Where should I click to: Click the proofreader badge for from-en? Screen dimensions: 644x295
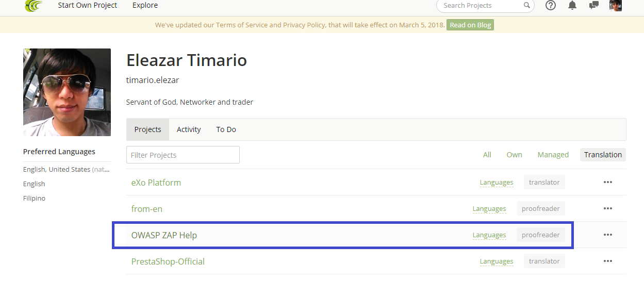pos(541,208)
